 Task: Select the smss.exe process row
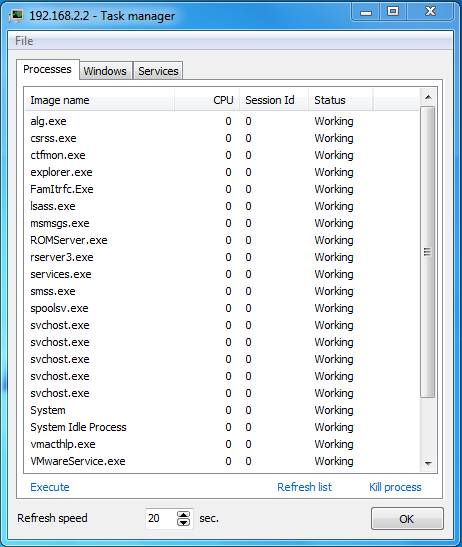click(222, 291)
